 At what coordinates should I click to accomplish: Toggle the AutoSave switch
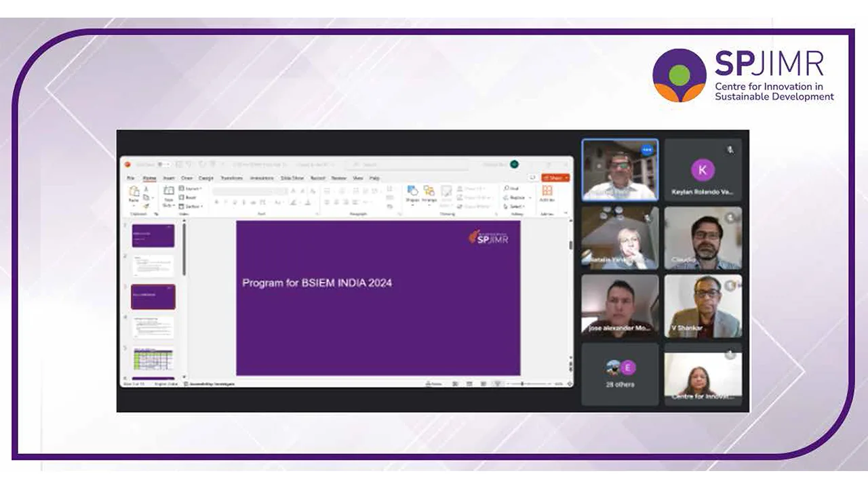(x=163, y=164)
